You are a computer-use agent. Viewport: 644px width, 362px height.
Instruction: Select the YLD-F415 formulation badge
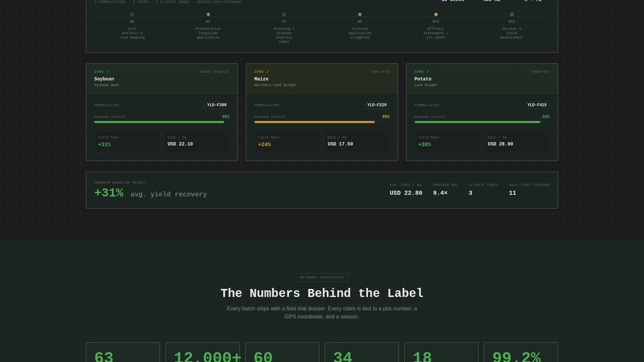click(537, 105)
